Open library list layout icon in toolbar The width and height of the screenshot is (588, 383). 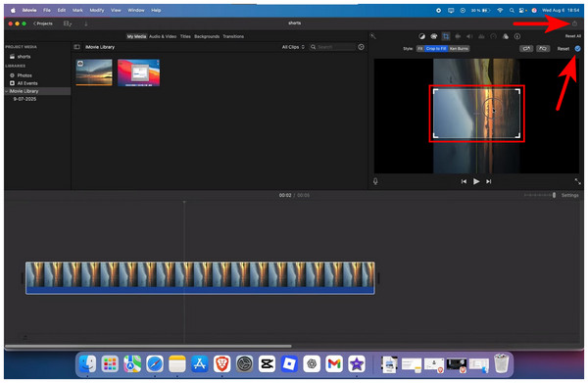[68, 24]
